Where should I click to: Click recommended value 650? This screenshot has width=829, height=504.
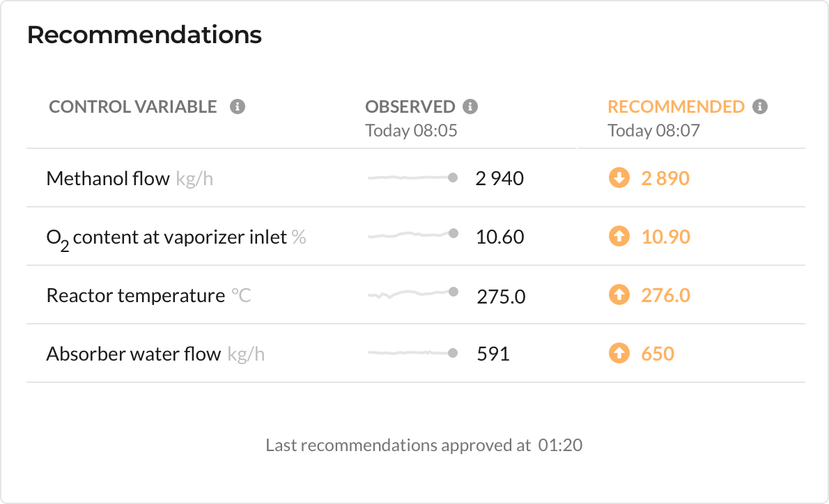click(x=658, y=354)
